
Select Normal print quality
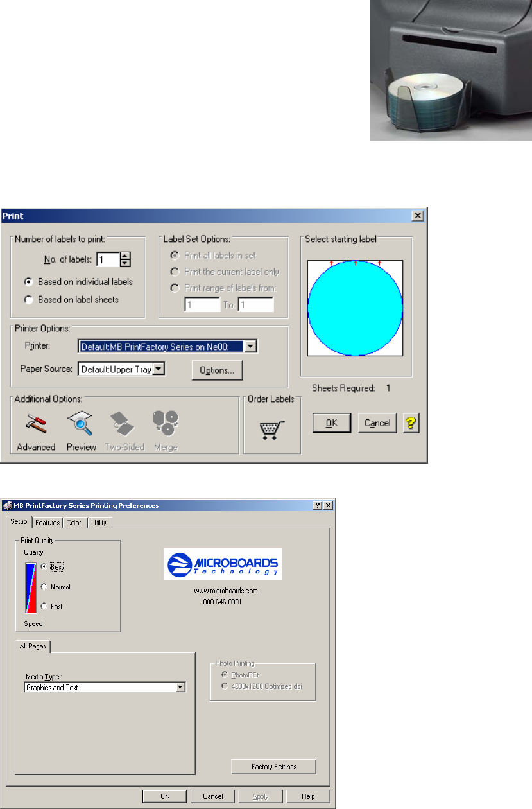(x=44, y=587)
